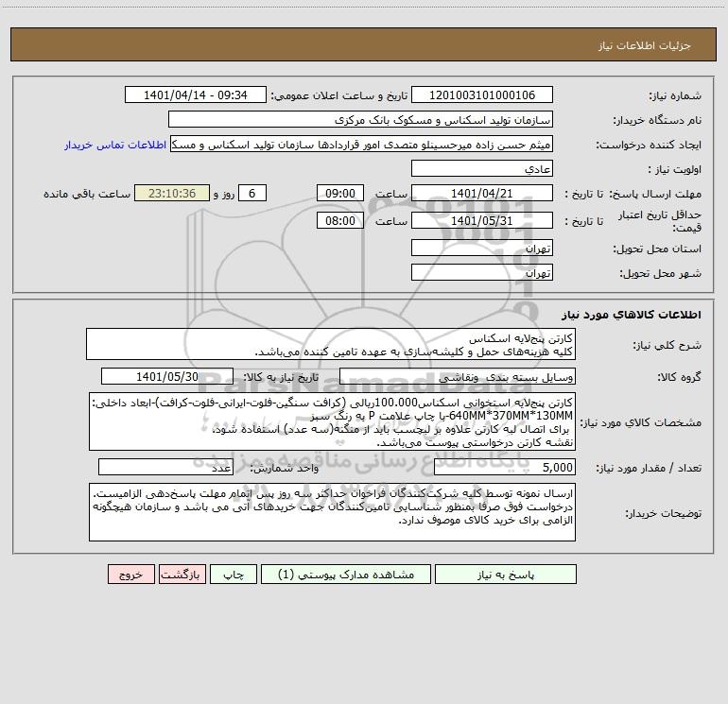Click label 'گروه کالا:'

pos(679,377)
